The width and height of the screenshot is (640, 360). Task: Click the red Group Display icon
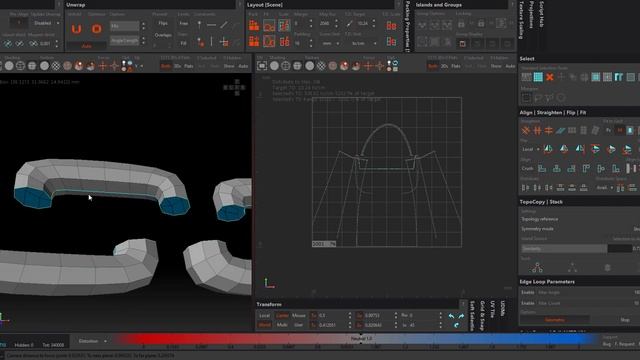[x=462, y=43]
